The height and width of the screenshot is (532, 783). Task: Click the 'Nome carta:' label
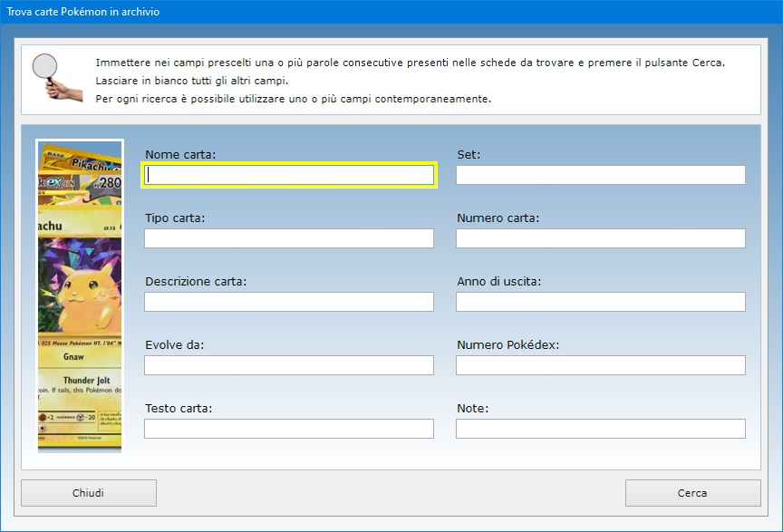(180, 155)
